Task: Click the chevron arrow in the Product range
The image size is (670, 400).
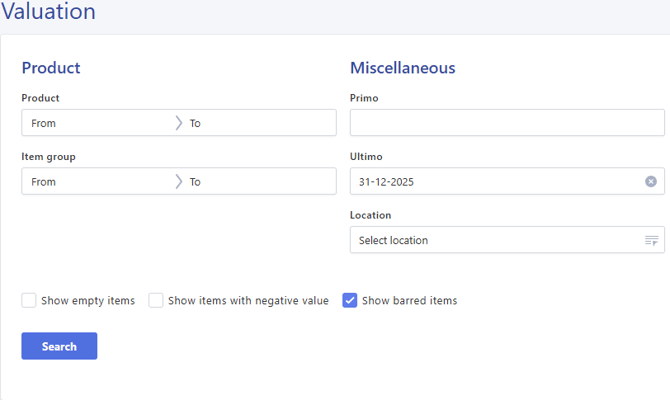Action: pos(179,123)
